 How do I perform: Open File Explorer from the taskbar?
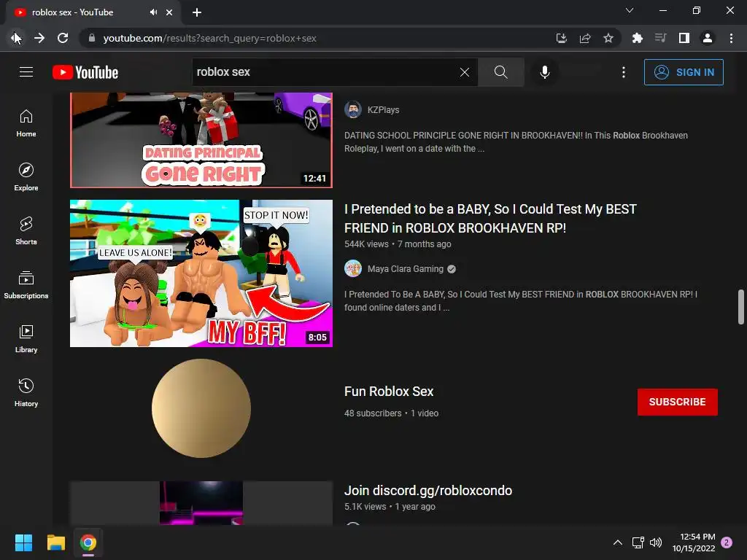point(55,542)
